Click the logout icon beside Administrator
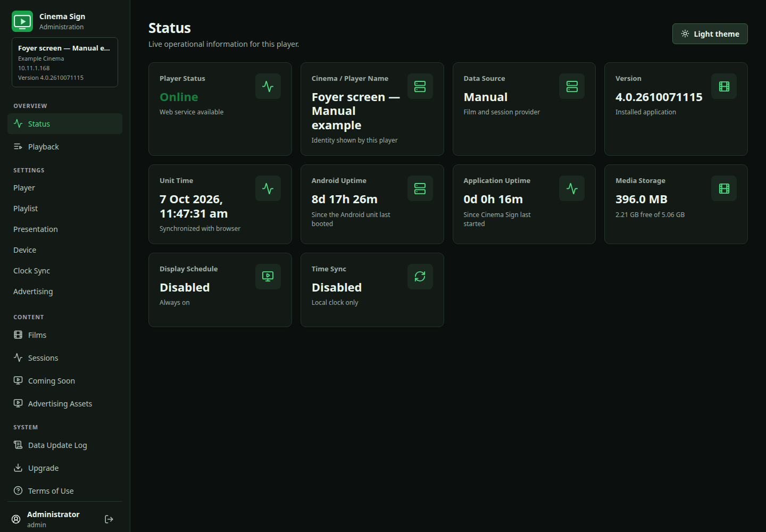Viewport: 766px width, 532px height. click(x=109, y=519)
